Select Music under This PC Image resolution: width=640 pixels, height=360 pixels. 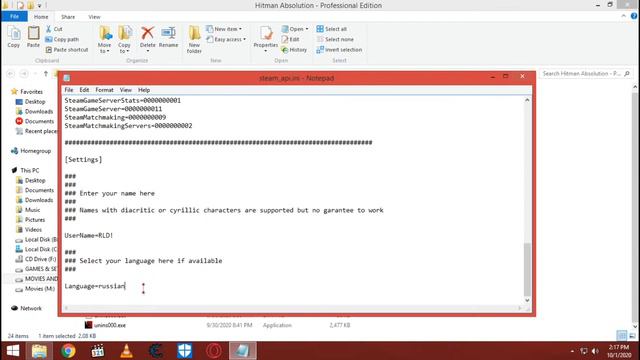28,210
